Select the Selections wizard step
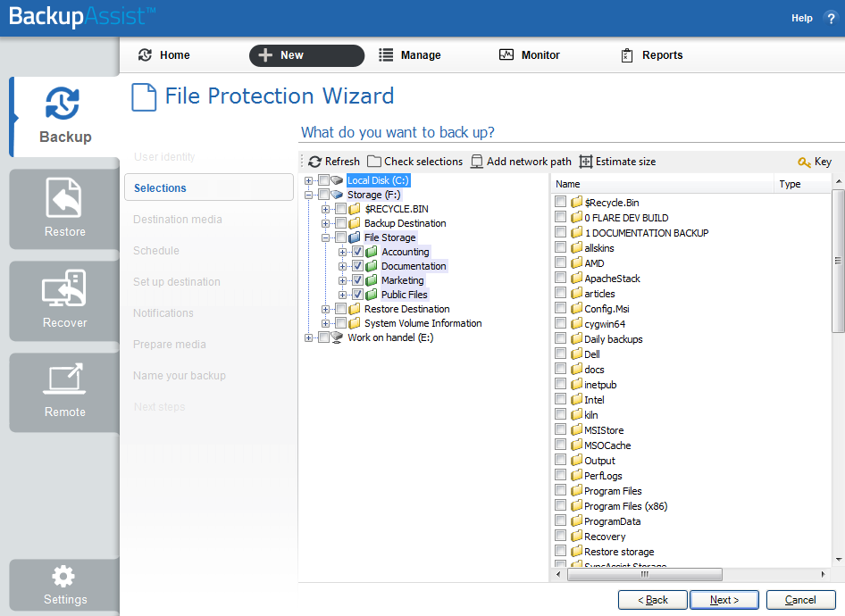845x616 pixels. point(208,187)
